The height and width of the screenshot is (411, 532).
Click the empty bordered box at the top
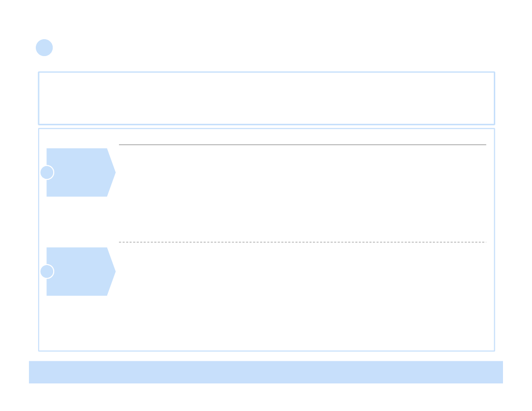(266, 98)
